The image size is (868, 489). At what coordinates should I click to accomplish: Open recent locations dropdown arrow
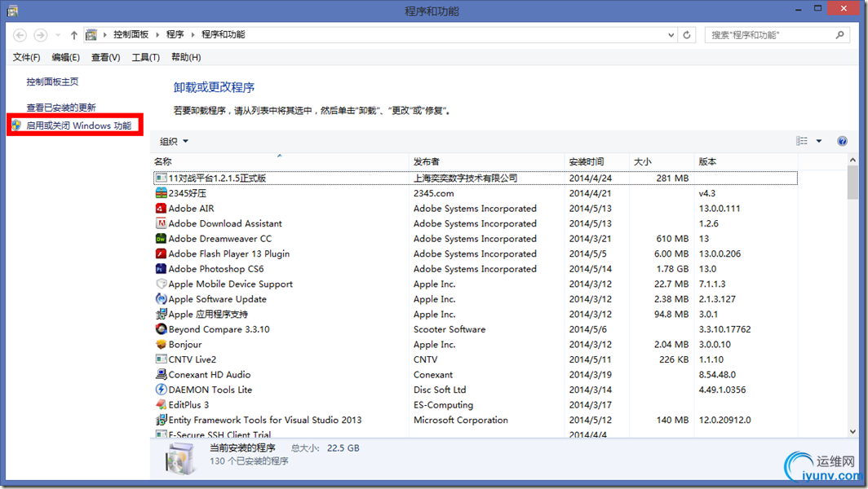58,35
